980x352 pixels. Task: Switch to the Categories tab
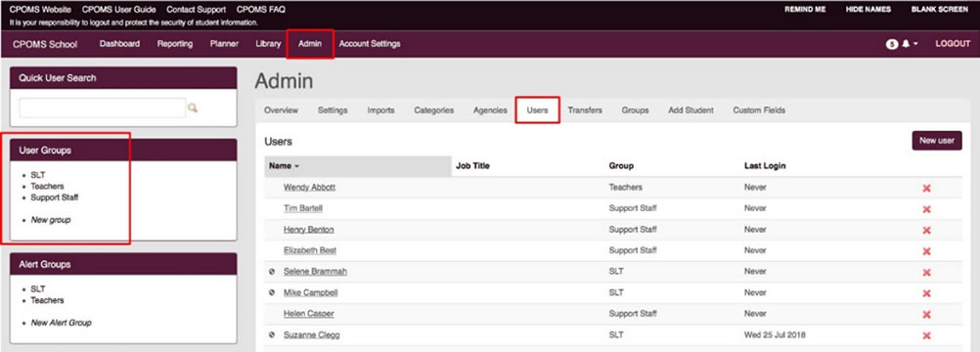pos(433,110)
